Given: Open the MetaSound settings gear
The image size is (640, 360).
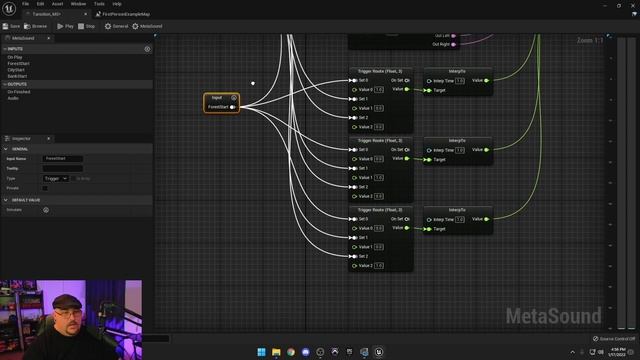Looking at the screenshot, I should [147, 26].
